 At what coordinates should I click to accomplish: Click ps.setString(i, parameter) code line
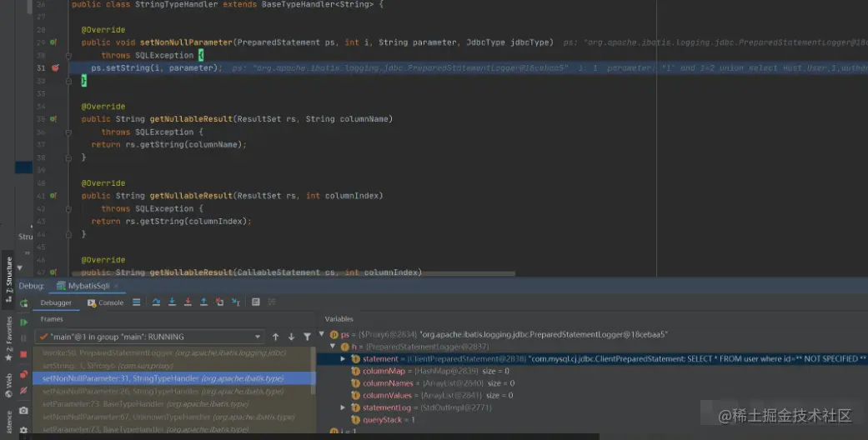(157, 67)
